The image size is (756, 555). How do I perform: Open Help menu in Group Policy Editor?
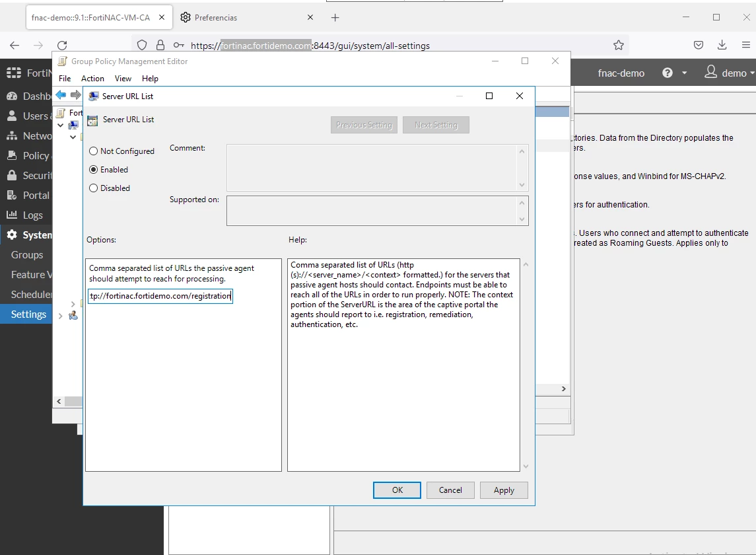pos(150,78)
